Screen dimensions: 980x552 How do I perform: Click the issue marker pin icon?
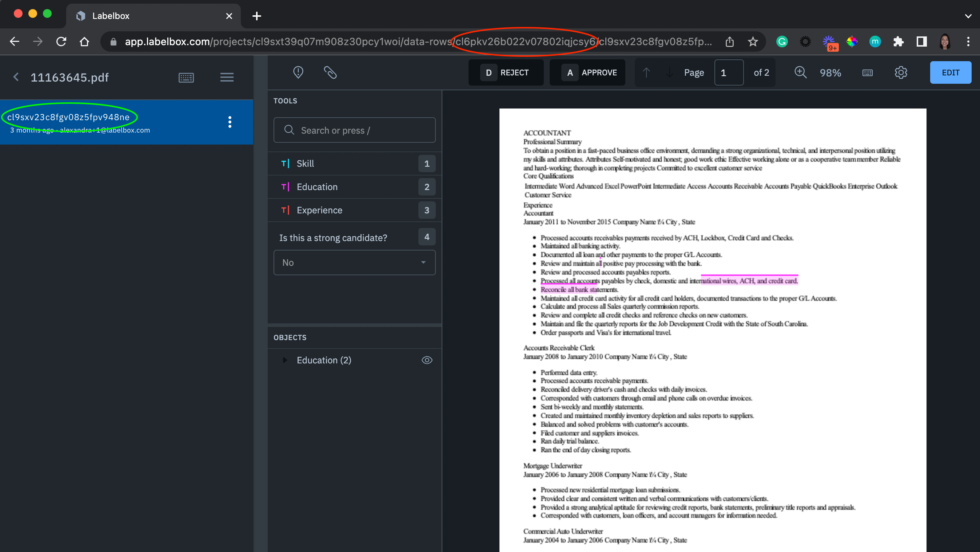pos(298,72)
